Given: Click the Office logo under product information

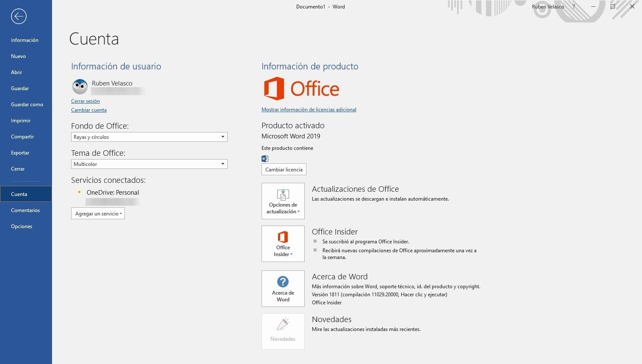Looking at the screenshot, I should click(x=301, y=88).
